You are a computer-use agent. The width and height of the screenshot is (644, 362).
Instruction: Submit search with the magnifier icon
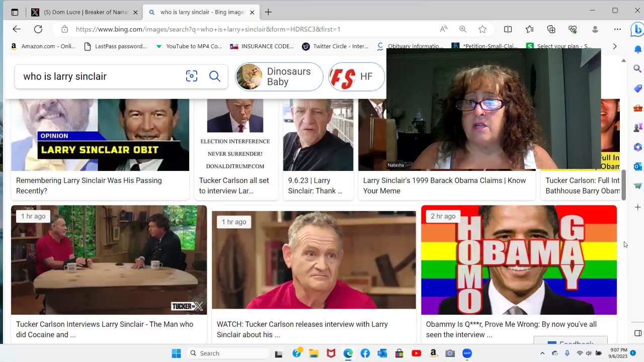click(x=215, y=76)
